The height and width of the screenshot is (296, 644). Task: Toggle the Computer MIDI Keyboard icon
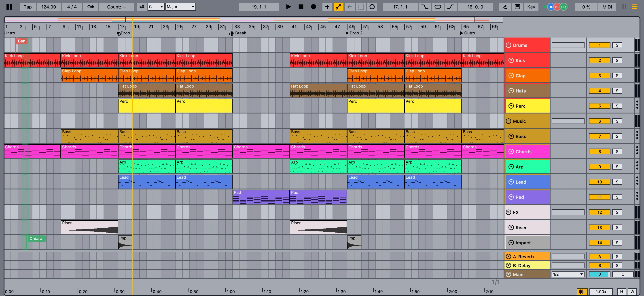(x=517, y=7)
